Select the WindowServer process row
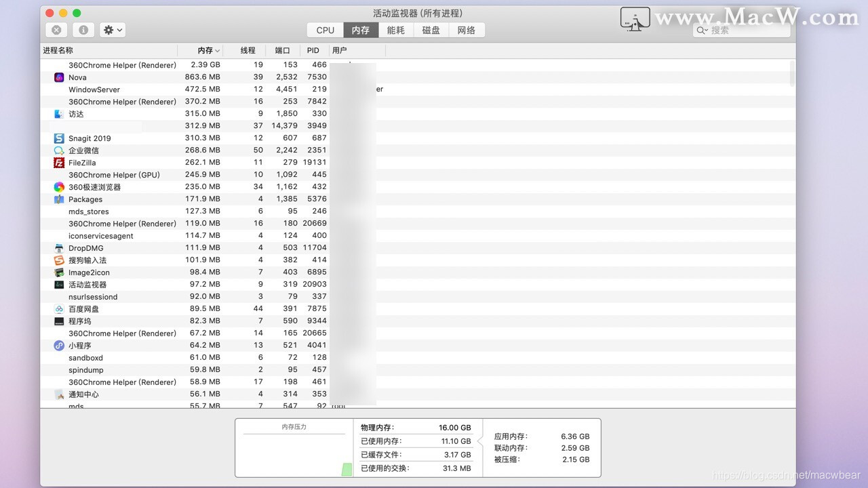Viewport: 868px width, 488px height. click(x=418, y=89)
